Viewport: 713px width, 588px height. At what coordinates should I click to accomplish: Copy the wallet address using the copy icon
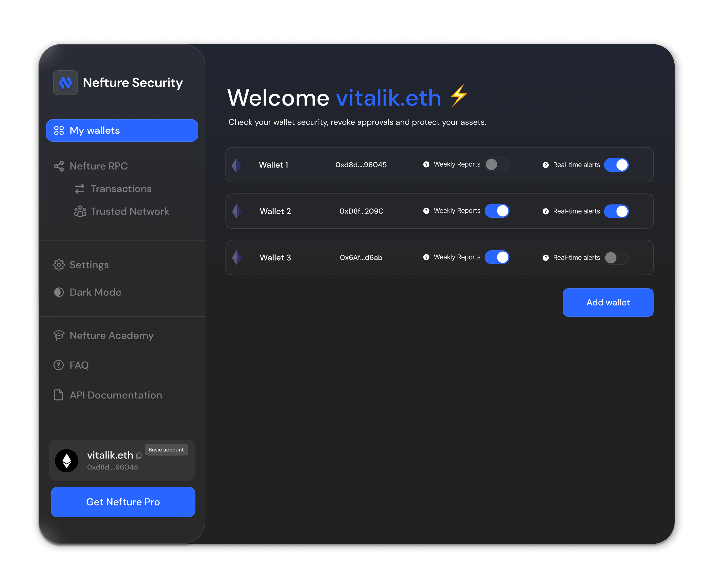pyautogui.click(x=139, y=456)
